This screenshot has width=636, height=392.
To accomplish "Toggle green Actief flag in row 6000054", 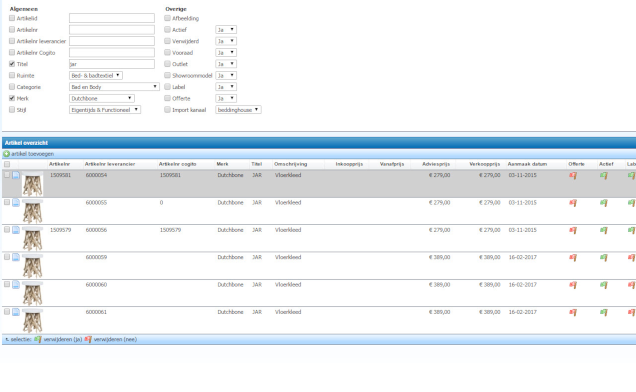I will (x=604, y=175).
